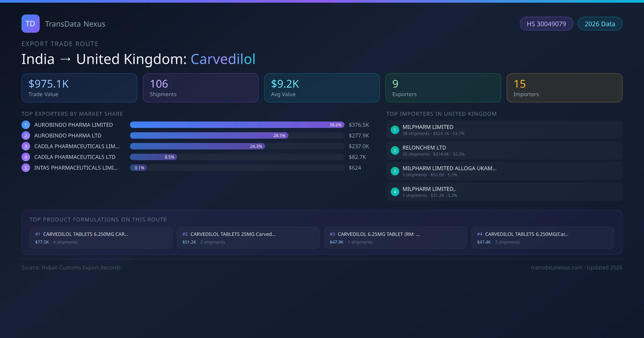This screenshot has height=338, width=644.
Task: Toggle the 2026 Data pill
Action: [600, 24]
